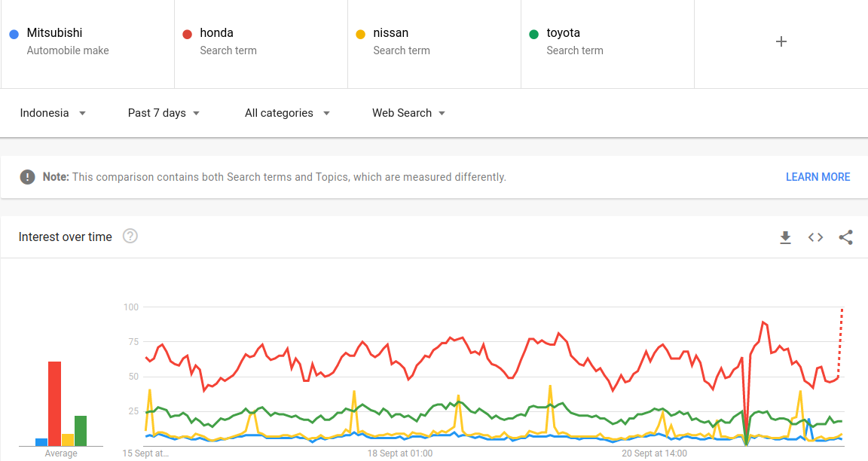Click the red honda average bar
This screenshot has width=868, height=461.
pyautogui.click(x=54, y=403)
